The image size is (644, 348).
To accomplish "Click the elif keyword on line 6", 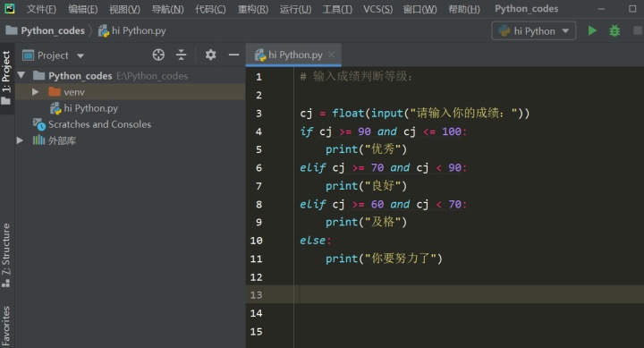I will pyautogui.click(x=312, y=167).
